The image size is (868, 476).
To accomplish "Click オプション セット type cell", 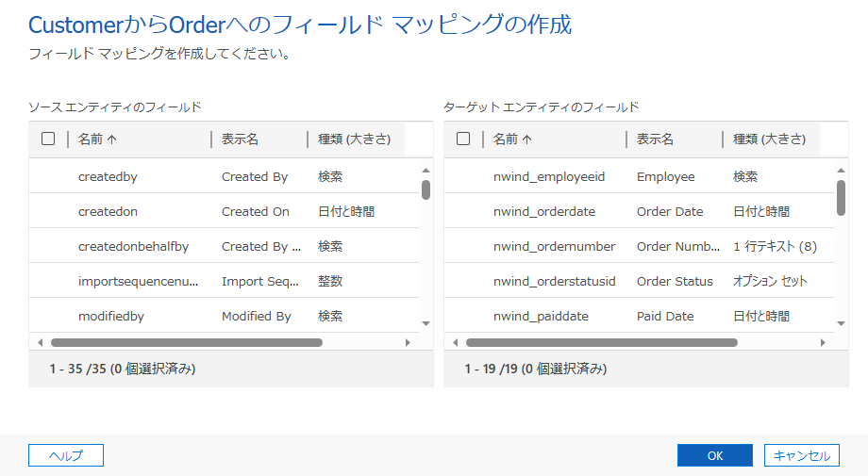I will (770, 281).
